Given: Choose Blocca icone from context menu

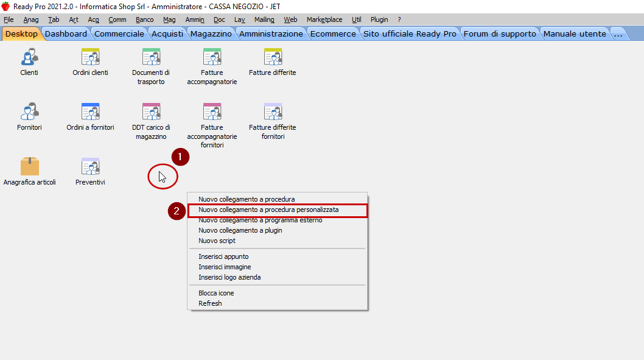Looking at the screenshot, I should pyautogui.click(x=277, y=293).
